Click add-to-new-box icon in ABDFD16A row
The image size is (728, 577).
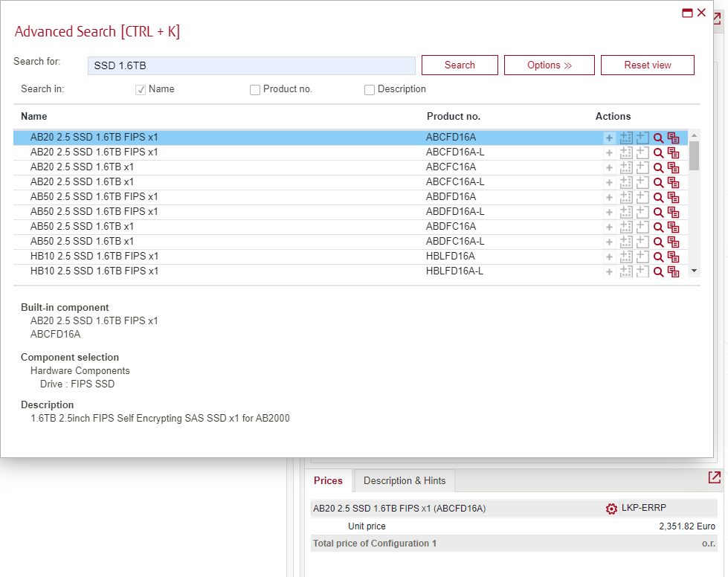tap(642, 197)
